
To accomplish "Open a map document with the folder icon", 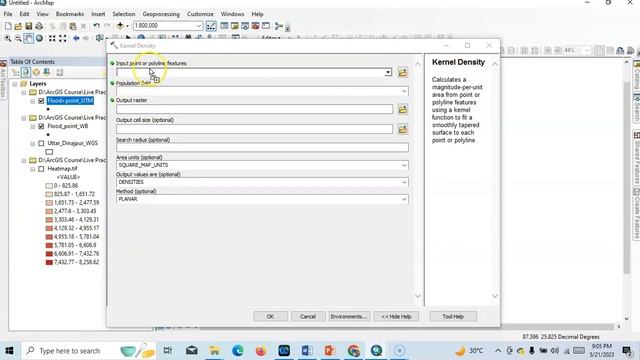I will 18,26.
